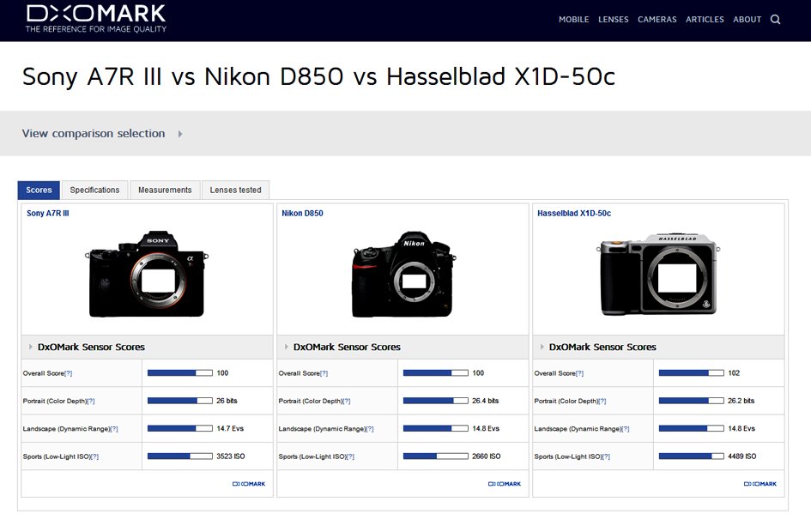The width and height of the screenshot is (811, 532).
Task: Click the search magnifier icon
Action: pos(776,20)
